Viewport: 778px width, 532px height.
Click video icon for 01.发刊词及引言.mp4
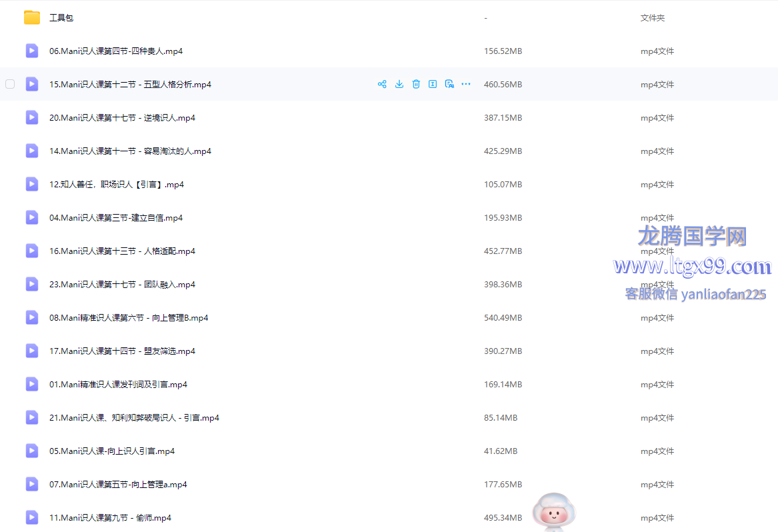click(32, 384)
